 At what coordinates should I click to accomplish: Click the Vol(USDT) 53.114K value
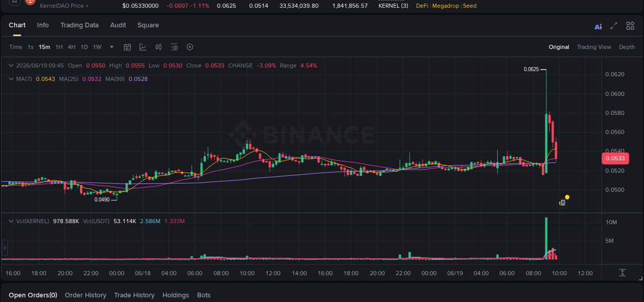point(125,221)
